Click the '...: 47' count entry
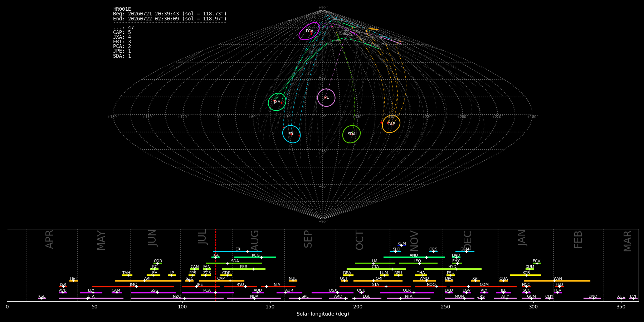This screenshot has width=644, height=322. click(x=123, y=28)
